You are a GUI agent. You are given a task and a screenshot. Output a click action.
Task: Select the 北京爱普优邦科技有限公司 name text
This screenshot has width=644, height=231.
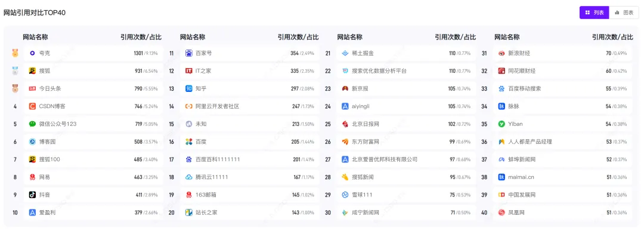pos(385,159)
